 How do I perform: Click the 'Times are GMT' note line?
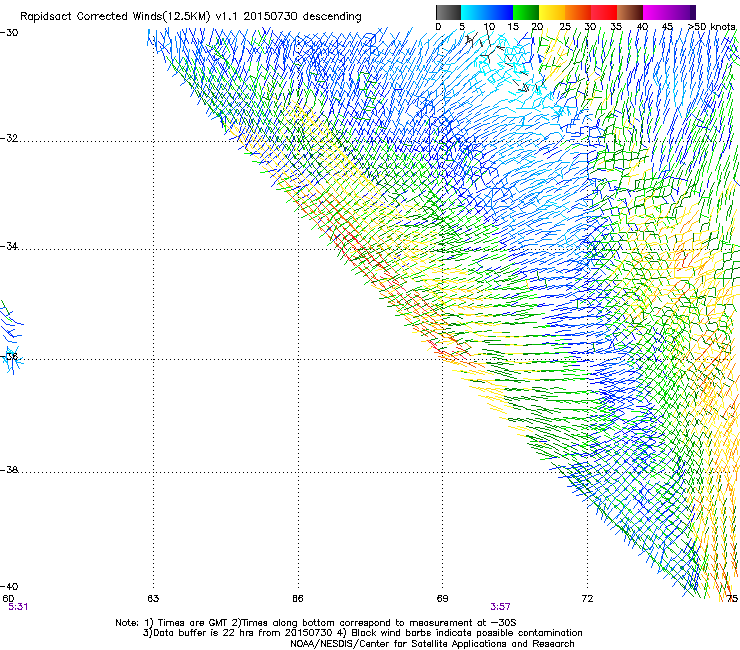click(315, 623)
